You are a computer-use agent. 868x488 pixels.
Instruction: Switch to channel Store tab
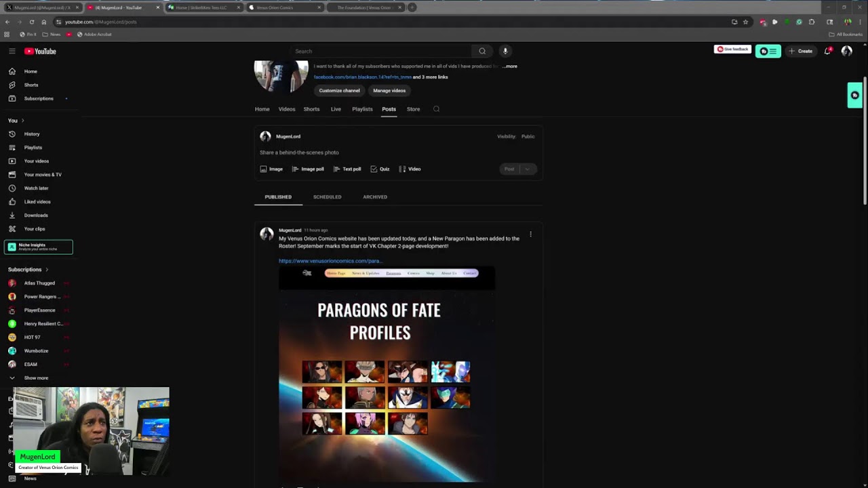tap(413, 109)
